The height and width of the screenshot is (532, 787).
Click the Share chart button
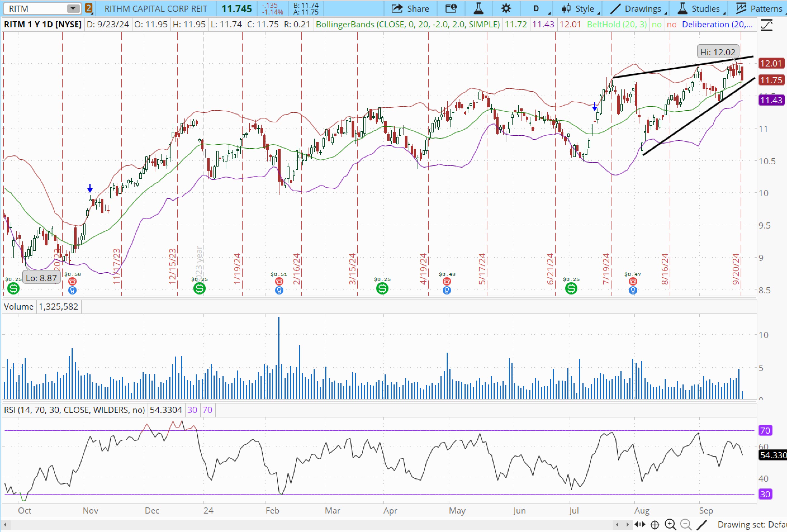click(x=410, y=8)
